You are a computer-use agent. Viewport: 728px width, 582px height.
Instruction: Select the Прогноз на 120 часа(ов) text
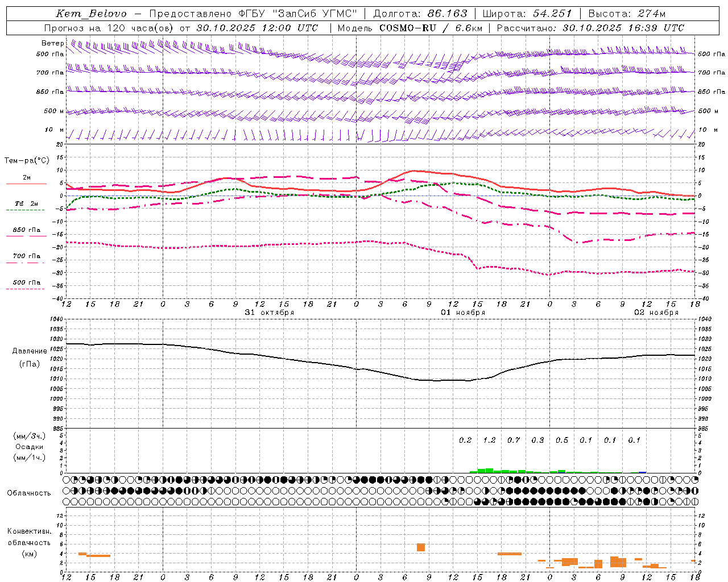coord(109,28)
